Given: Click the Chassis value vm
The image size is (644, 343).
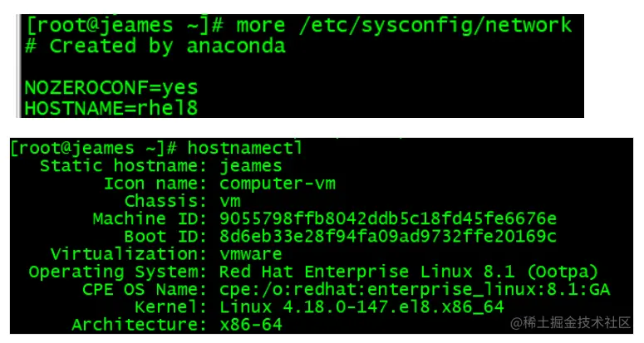Looking at the screenshot, I should click(230, 202).
